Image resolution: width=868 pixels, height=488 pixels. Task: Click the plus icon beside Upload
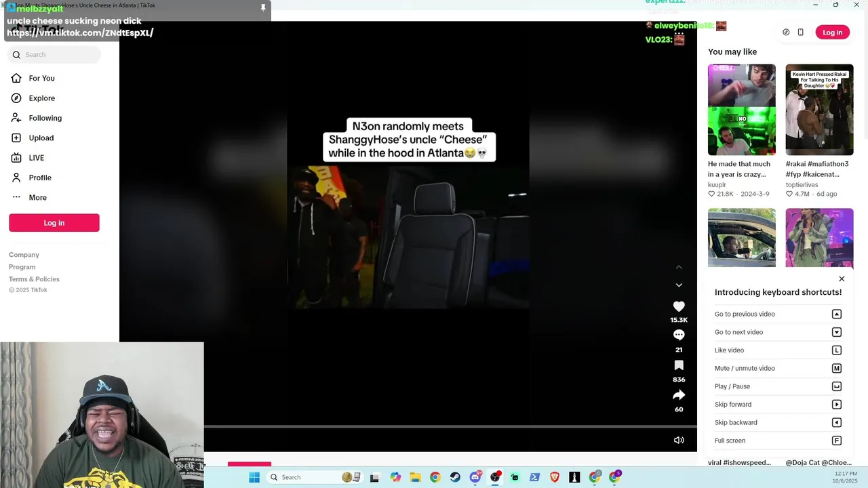coord(16,138)
